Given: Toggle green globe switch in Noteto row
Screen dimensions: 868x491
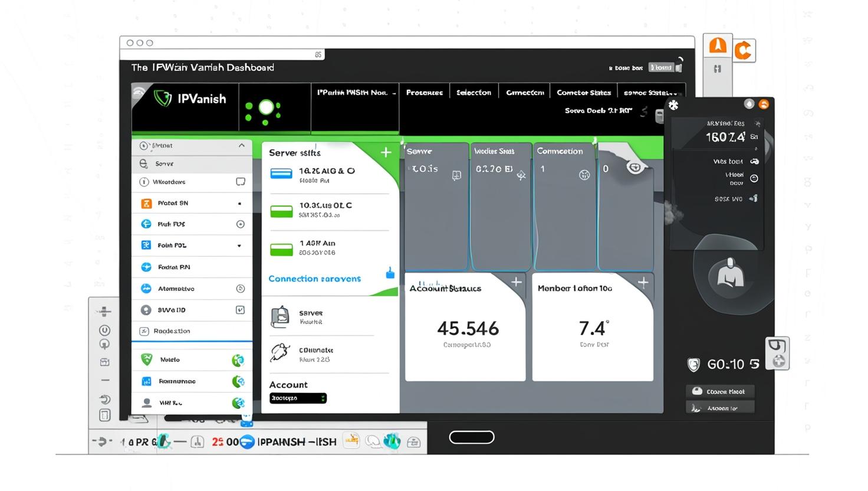Looking at the screenshot, I should coord(238,360).
